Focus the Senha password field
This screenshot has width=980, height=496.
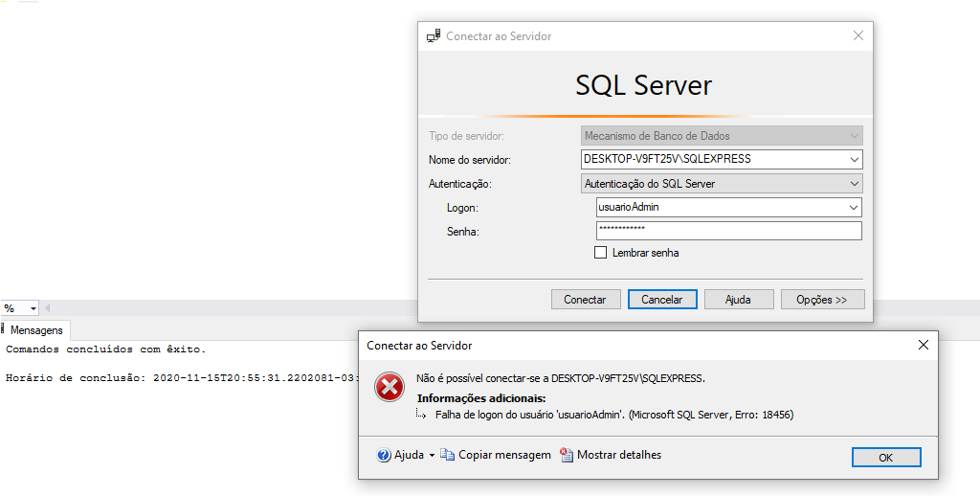click(x=728, y=231)
